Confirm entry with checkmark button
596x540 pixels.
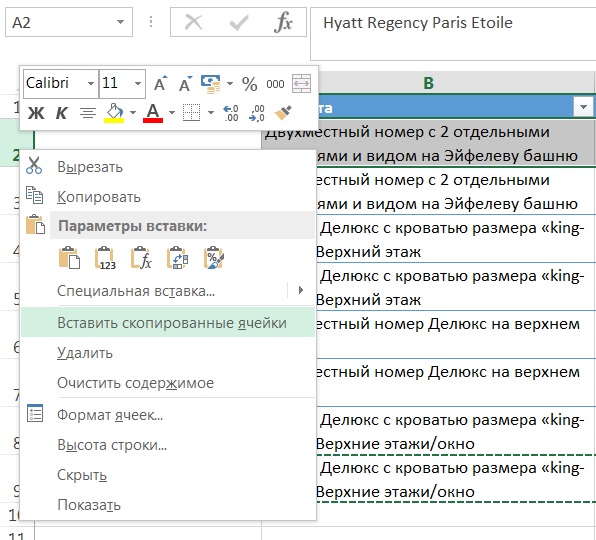click(x=239, y=23)
